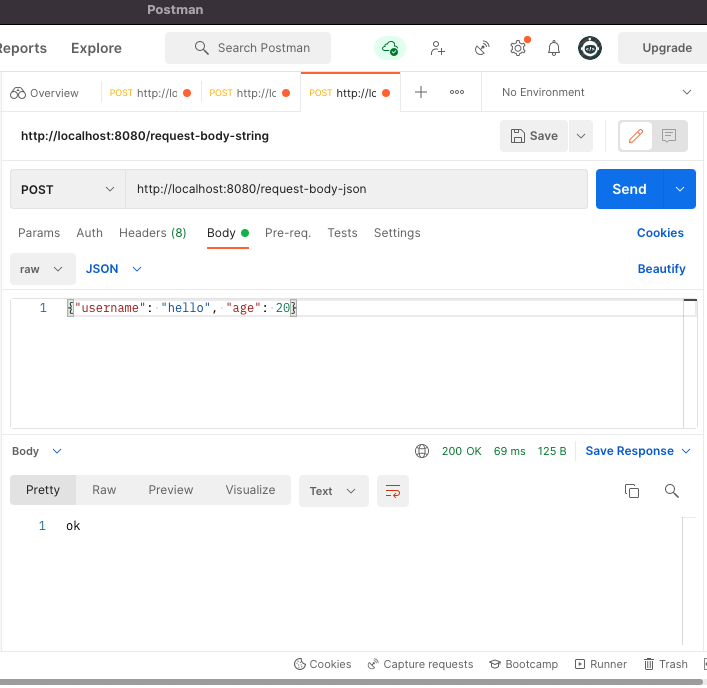Open the Text response format dropdown

click(x=334, y=491)
